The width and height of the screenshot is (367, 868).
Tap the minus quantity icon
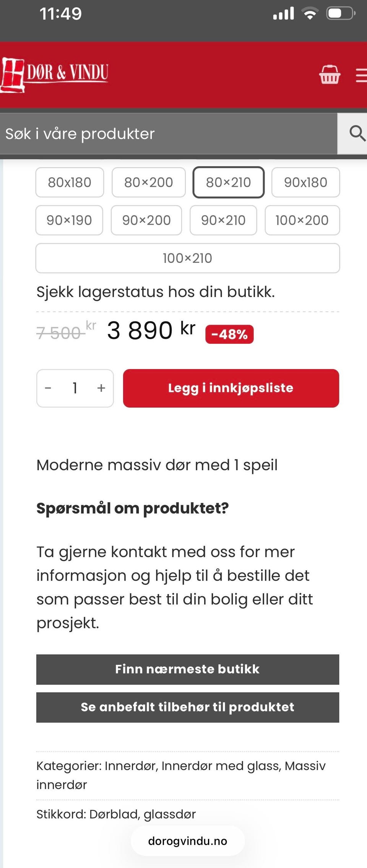click(x=48, y=388)
